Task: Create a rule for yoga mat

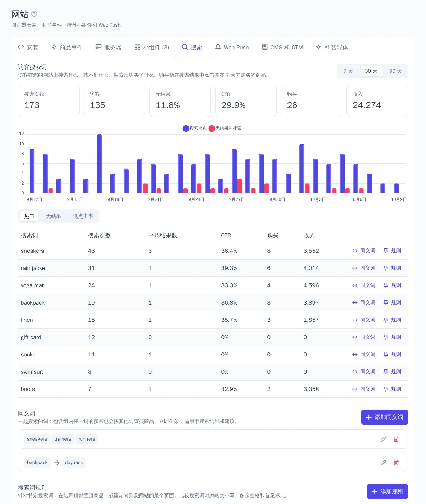Action: pos(392,285)
